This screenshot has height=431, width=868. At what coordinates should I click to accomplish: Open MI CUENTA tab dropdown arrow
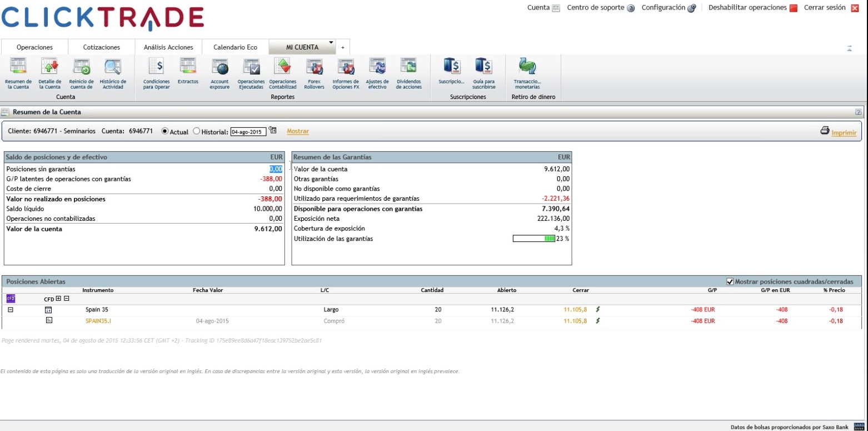click(331, 42)
